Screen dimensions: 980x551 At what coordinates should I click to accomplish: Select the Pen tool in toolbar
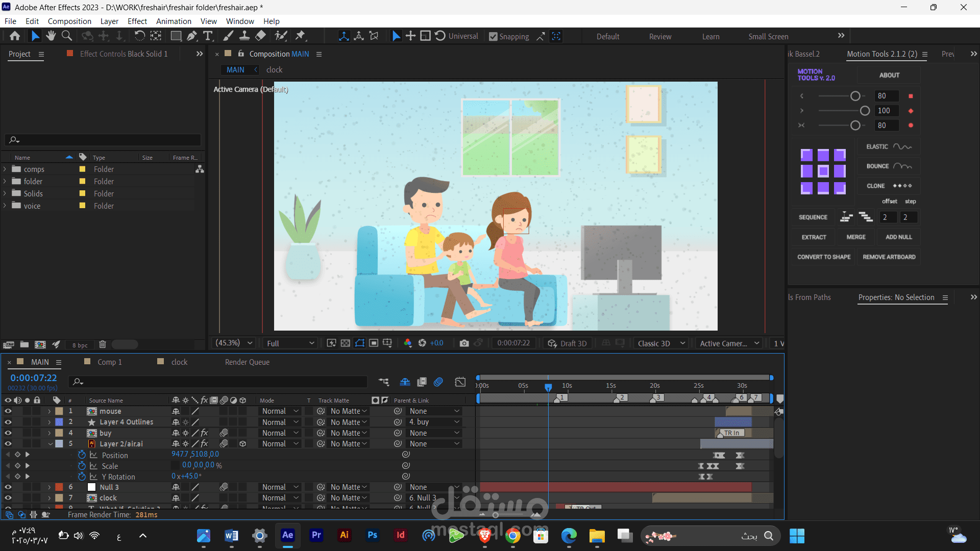[x=191, y=36]
